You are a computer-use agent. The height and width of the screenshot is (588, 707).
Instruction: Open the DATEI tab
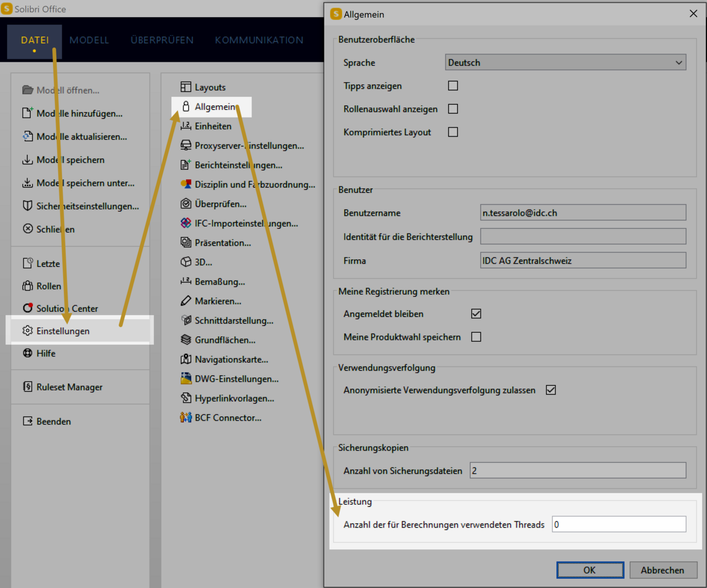coord(35,41)
